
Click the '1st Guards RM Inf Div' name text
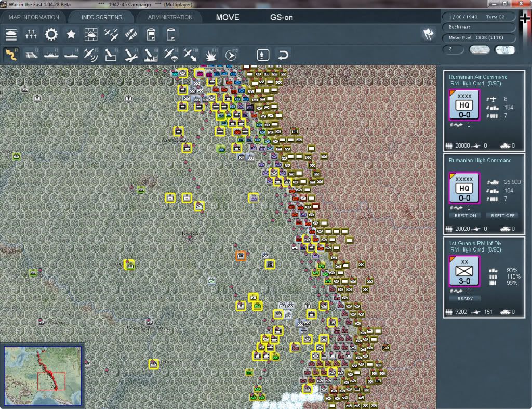pos(475,243)
